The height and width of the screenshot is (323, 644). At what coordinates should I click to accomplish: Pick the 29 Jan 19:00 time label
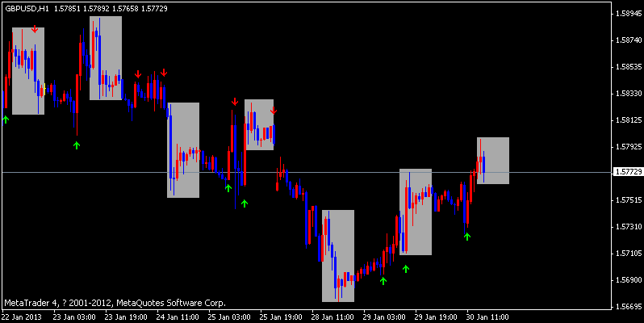coord(436,317)
